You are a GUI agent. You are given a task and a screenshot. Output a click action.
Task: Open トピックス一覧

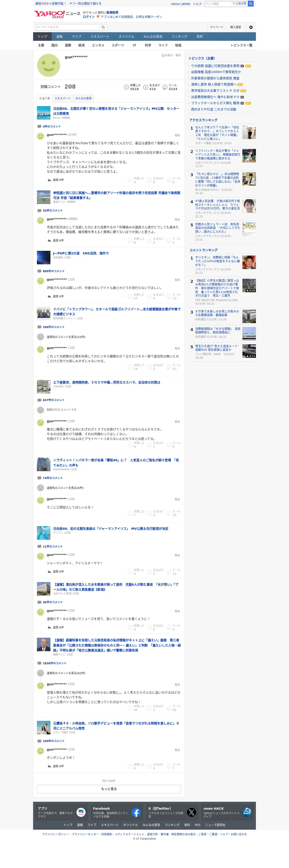tap(241, 46)
